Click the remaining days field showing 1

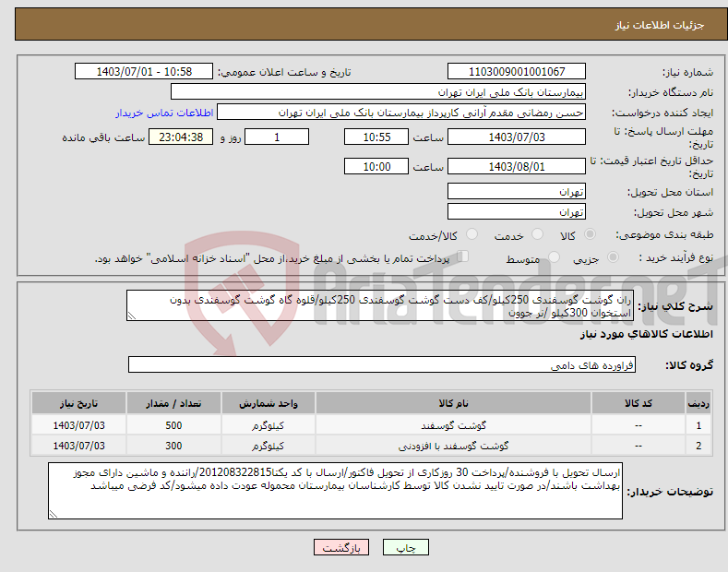tap(277, 137)
